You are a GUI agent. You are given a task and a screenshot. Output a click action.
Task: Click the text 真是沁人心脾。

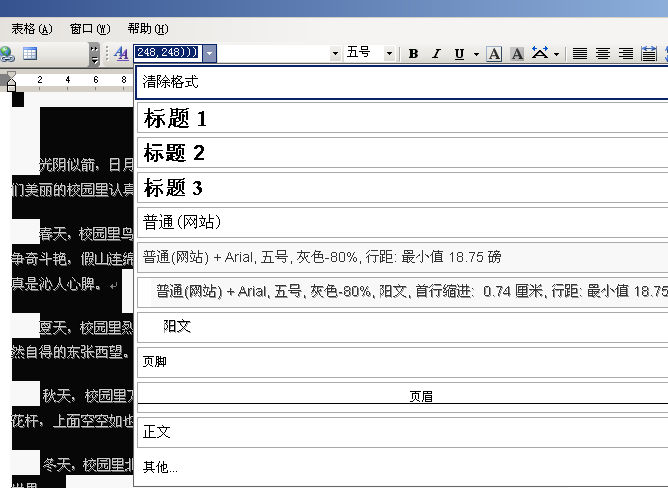click(56, 284)
